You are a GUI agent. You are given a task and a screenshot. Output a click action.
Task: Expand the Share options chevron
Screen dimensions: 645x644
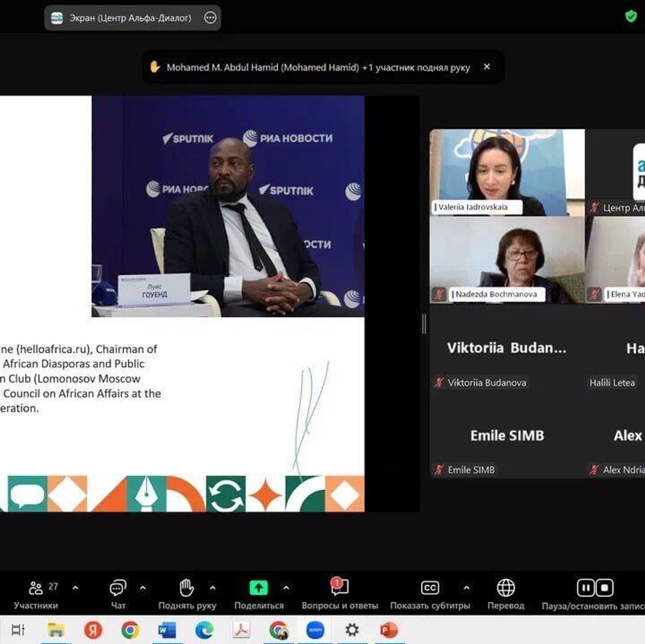click(x=286, y=588)
